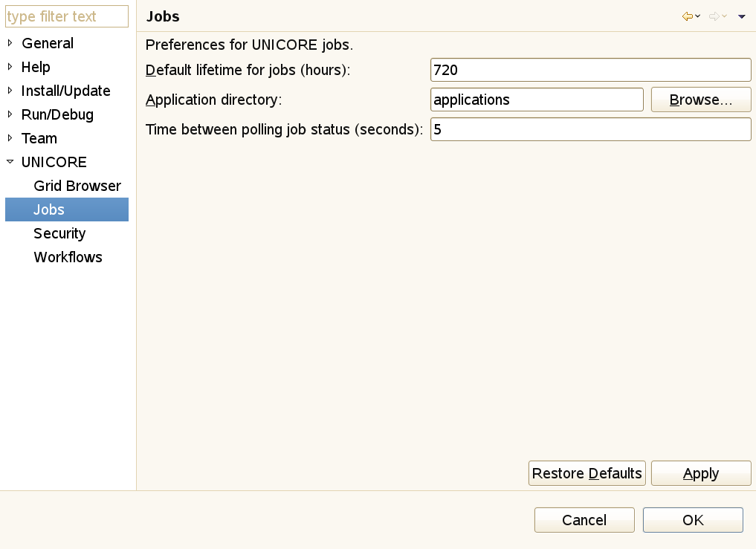This screenshot has width=756, height=549.
Task: Open the Security preferences page
Action: point(59,233)
